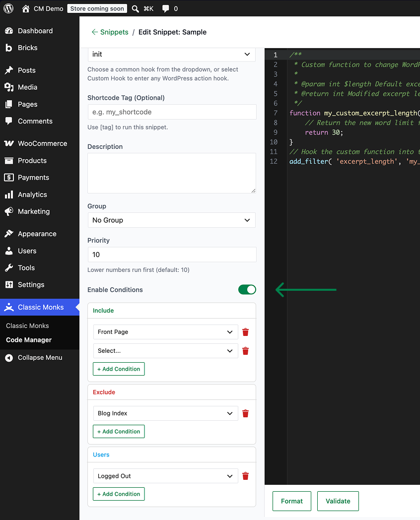Click the Store coming soon badge

coord(97,8)
